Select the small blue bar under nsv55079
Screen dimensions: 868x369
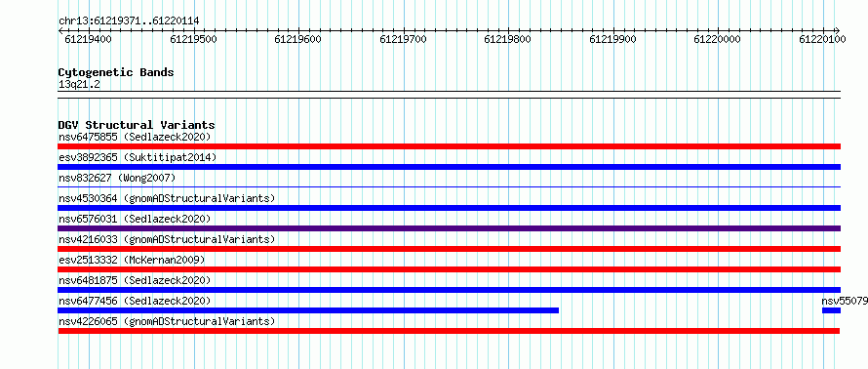point(832,310)
